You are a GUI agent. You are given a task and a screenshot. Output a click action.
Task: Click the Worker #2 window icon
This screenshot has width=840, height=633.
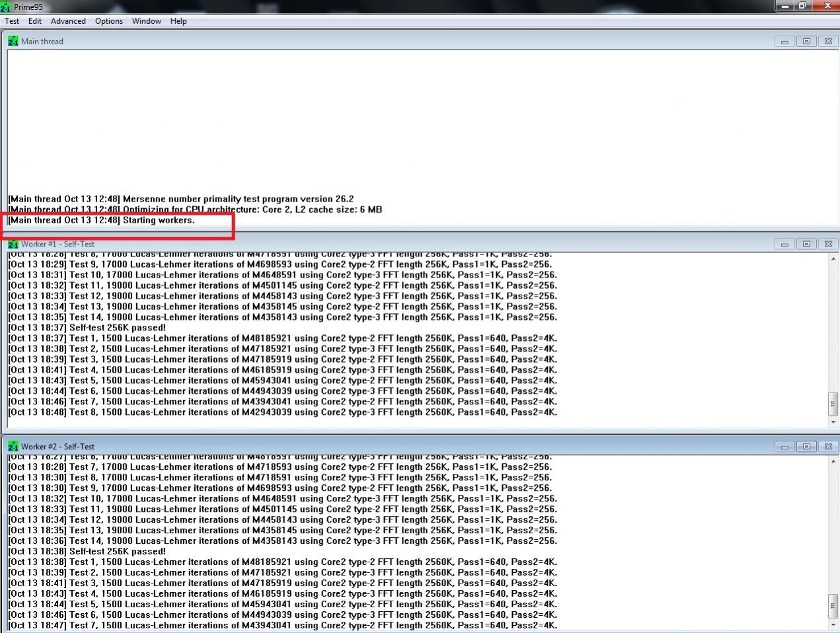tap(13, 447)
